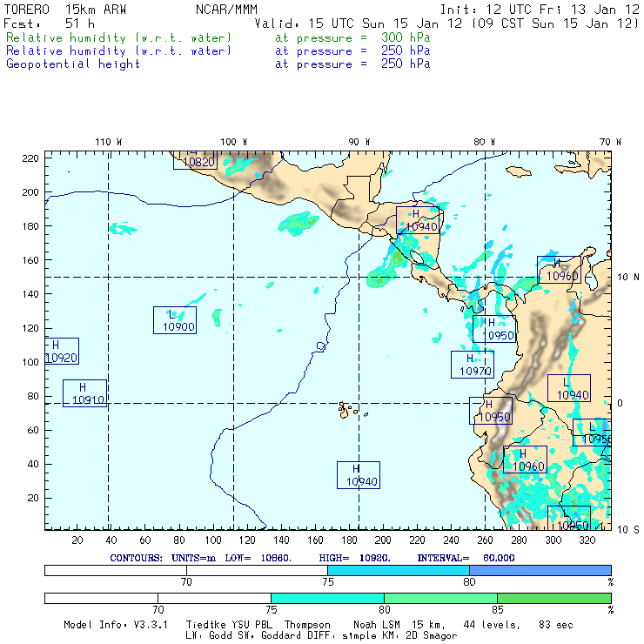Click the H 10940 marker over Central America
644x644 pixels.
(x=418, y=220)
